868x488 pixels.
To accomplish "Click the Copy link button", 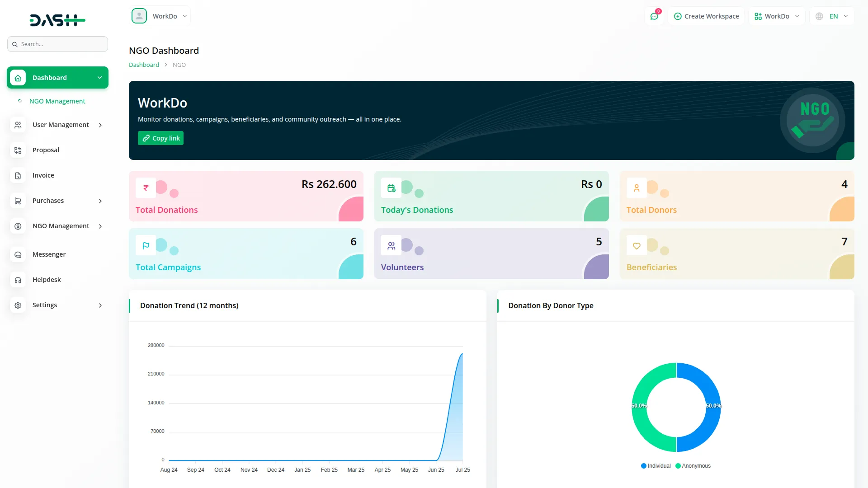I will click(x=160, y=138).
